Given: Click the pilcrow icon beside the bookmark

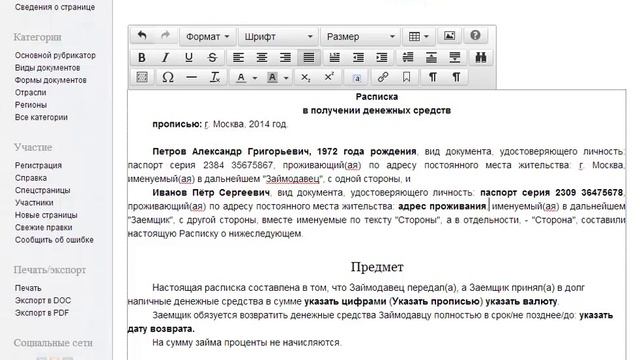Looking at the screenshot, I should pos(432,77).
